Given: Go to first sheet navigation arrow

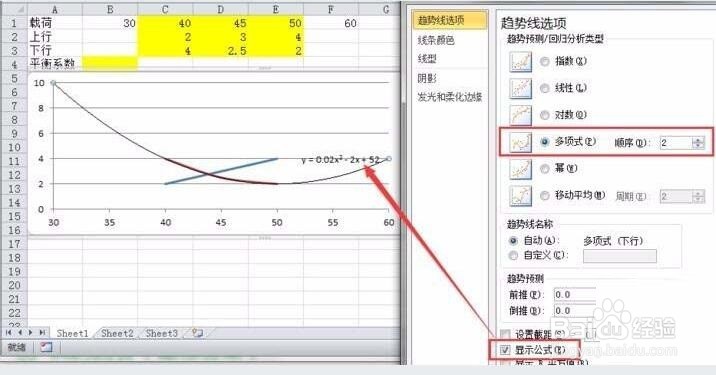Looking at the screenshot, I should click(x=9, y=333).
